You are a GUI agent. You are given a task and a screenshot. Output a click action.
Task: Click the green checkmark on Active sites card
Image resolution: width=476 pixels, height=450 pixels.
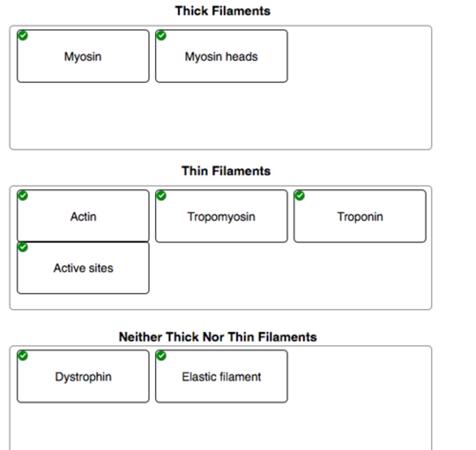(x=23, y=247)
